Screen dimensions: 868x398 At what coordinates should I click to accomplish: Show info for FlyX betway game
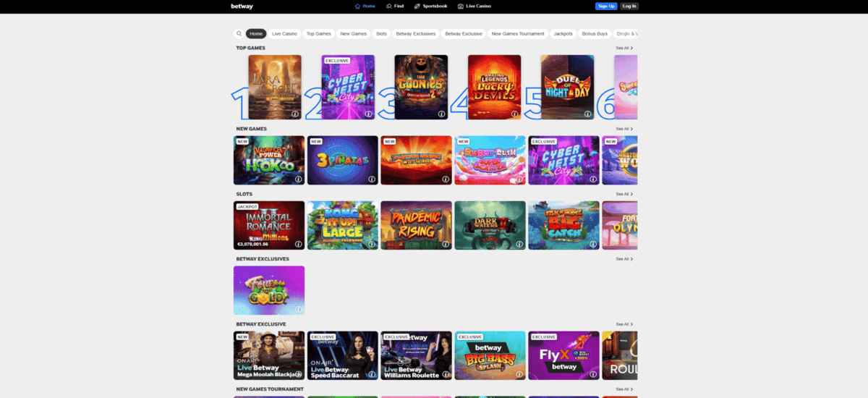[593, 374]
